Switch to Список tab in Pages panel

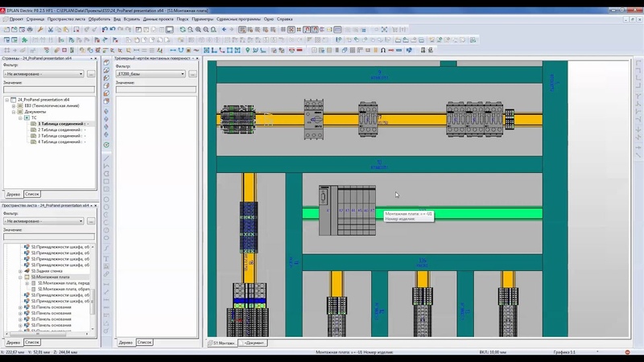click(31, 194)
